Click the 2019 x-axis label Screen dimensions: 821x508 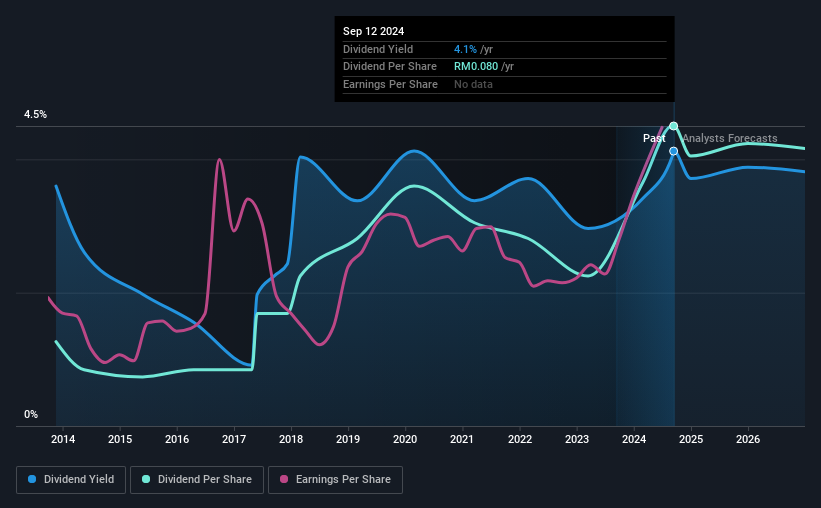click(x=348, y=439)
